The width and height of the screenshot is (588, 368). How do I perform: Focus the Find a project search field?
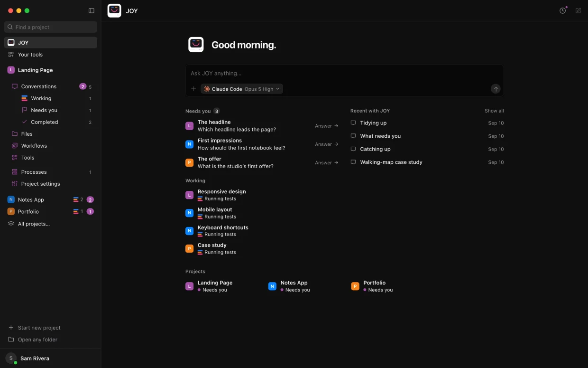(x=51, y=27)
